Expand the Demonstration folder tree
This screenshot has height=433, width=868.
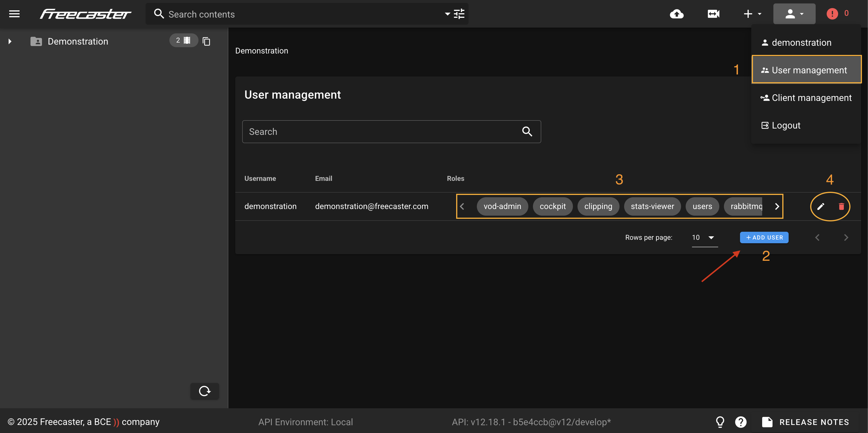[x=10, y=41]
